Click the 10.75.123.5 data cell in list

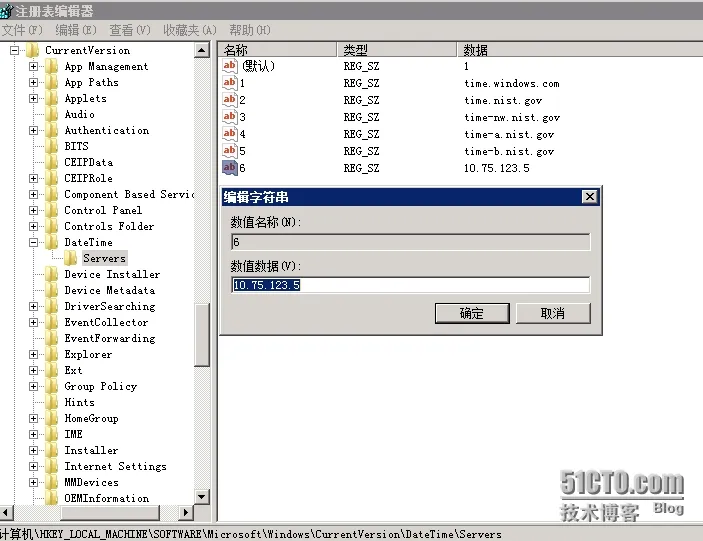point(496,168)
